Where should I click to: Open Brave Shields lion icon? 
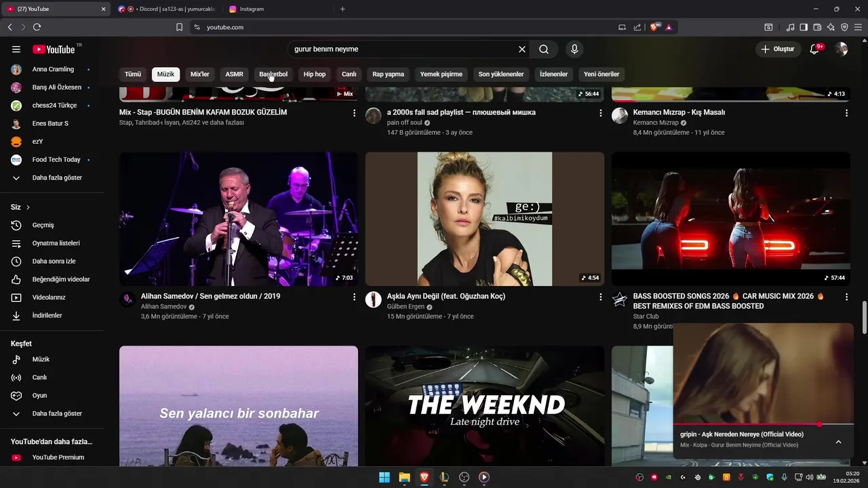pos(654,27)
